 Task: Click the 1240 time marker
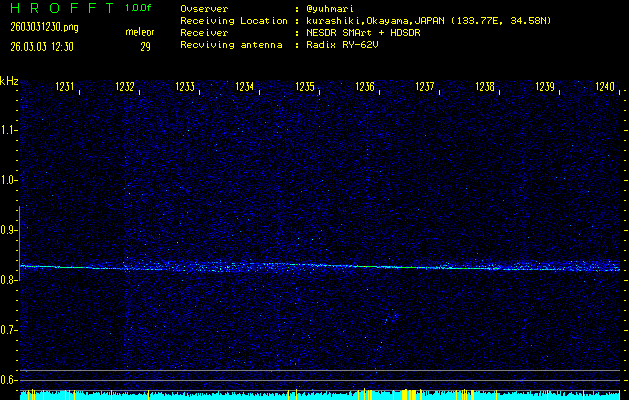coord(605,86)
